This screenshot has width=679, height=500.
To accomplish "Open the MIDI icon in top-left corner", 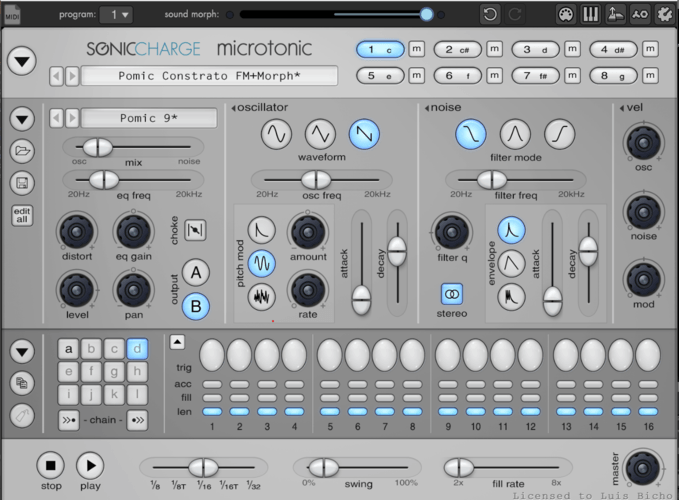I will click(13, 14).
